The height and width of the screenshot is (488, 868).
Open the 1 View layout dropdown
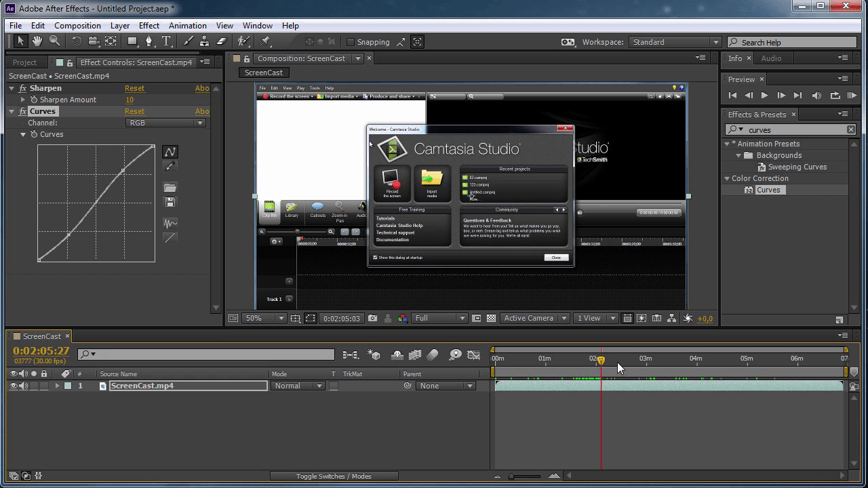(596, 318)
